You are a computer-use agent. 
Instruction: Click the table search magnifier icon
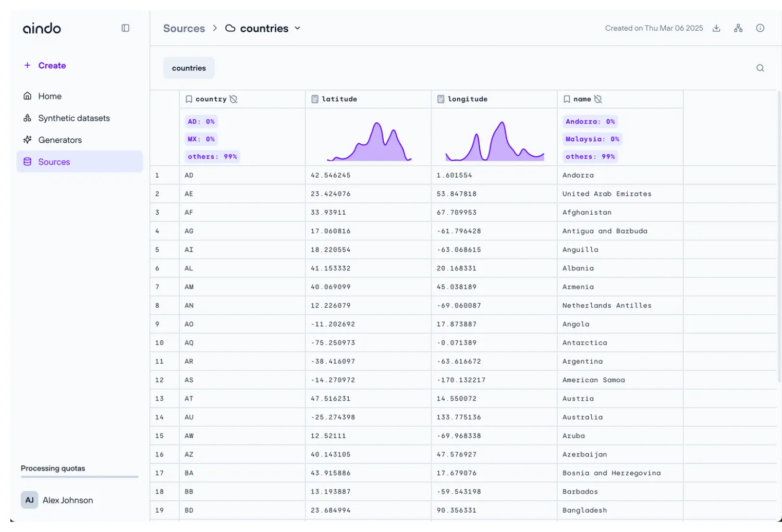coord(760,68)
